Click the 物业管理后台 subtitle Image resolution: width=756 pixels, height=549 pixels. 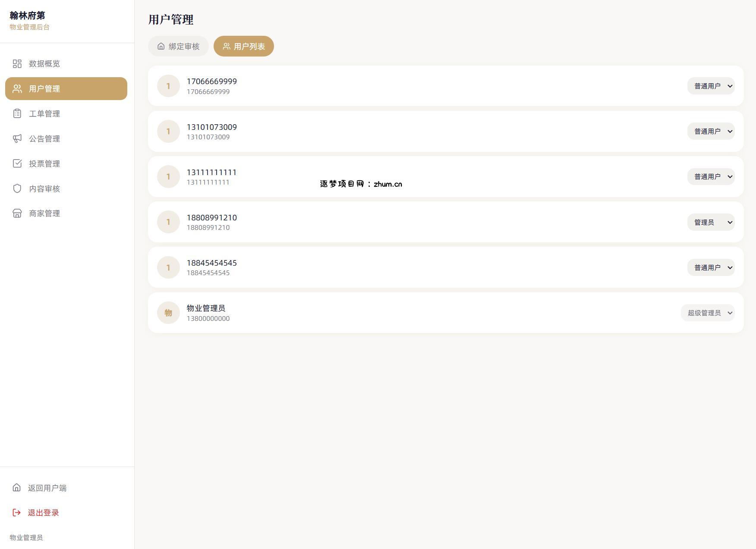[x=29, y=27]
